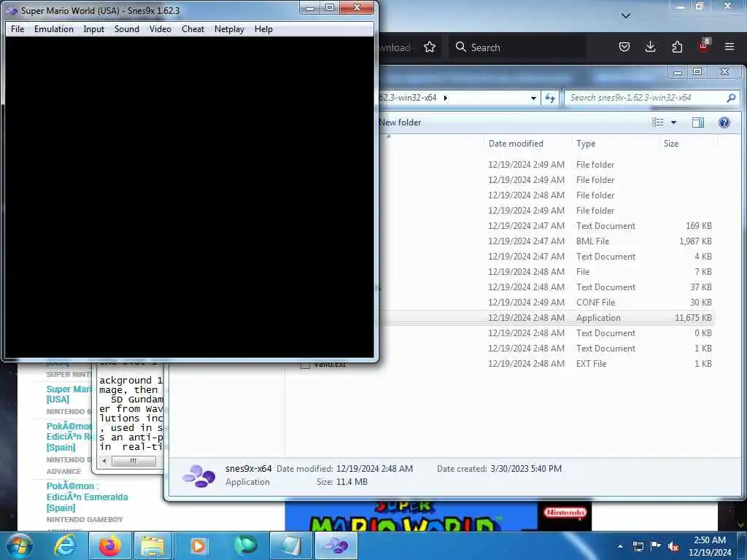747x560 pixels.
Task: Open the Video menu in Snes9x
Action: 160,29
